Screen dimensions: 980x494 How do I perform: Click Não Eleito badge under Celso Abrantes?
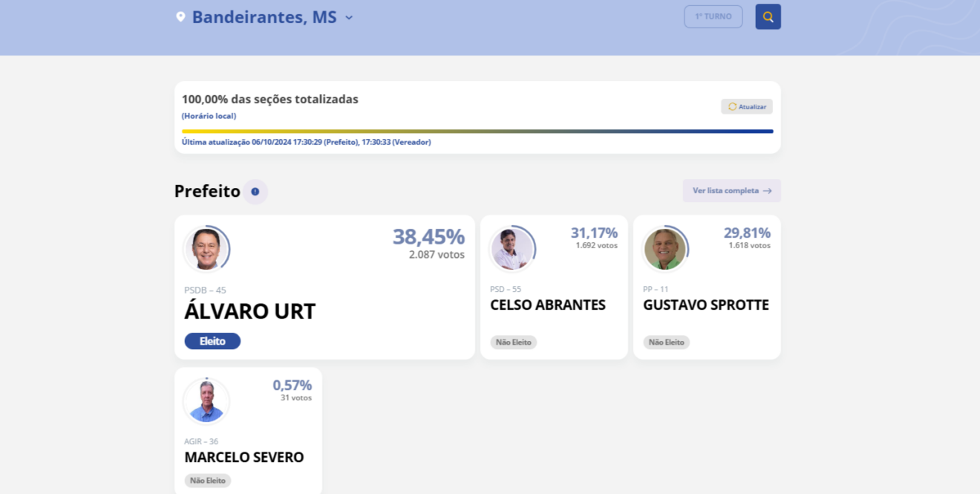point(514,342)
